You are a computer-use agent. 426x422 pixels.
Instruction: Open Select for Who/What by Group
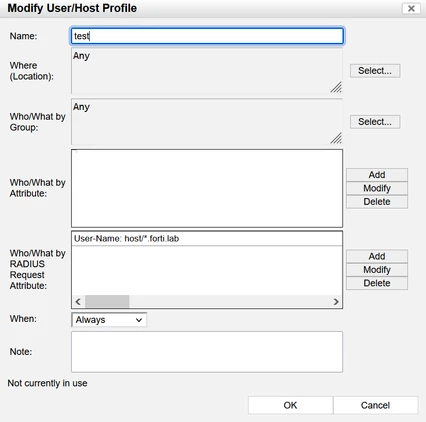(375, 122)
